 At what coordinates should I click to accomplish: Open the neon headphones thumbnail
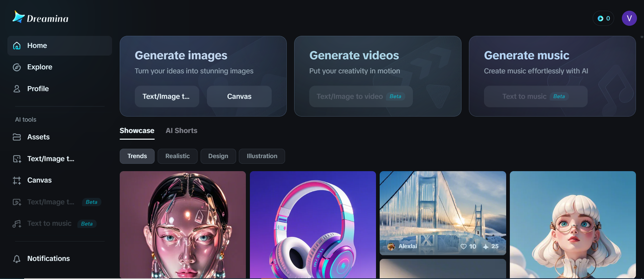click(313, 225)
